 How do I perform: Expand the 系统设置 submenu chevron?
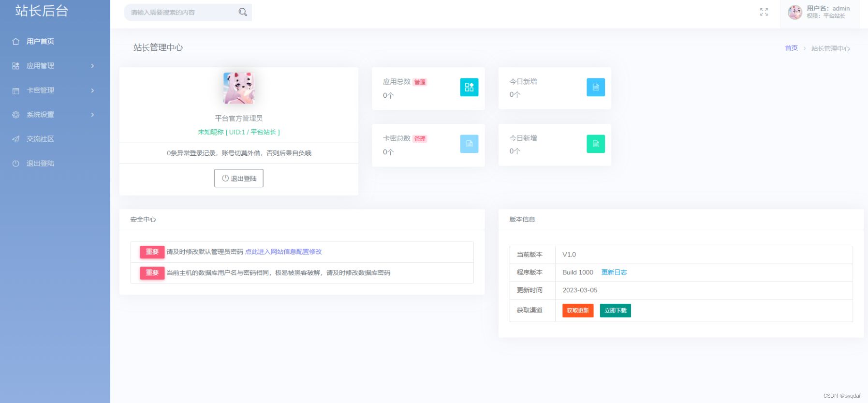(x=92, y=115)
